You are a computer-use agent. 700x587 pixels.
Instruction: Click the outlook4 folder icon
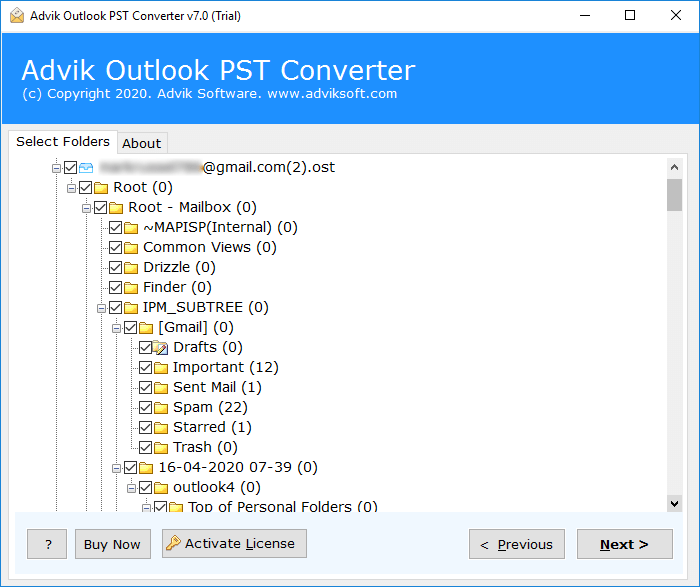(161, 487)
